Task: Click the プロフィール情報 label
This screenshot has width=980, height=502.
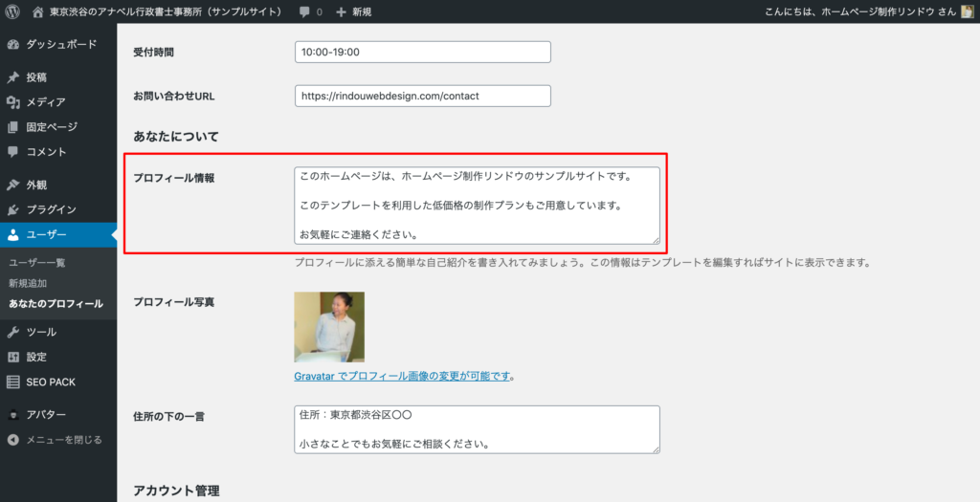Action: [x=174, y=178]
